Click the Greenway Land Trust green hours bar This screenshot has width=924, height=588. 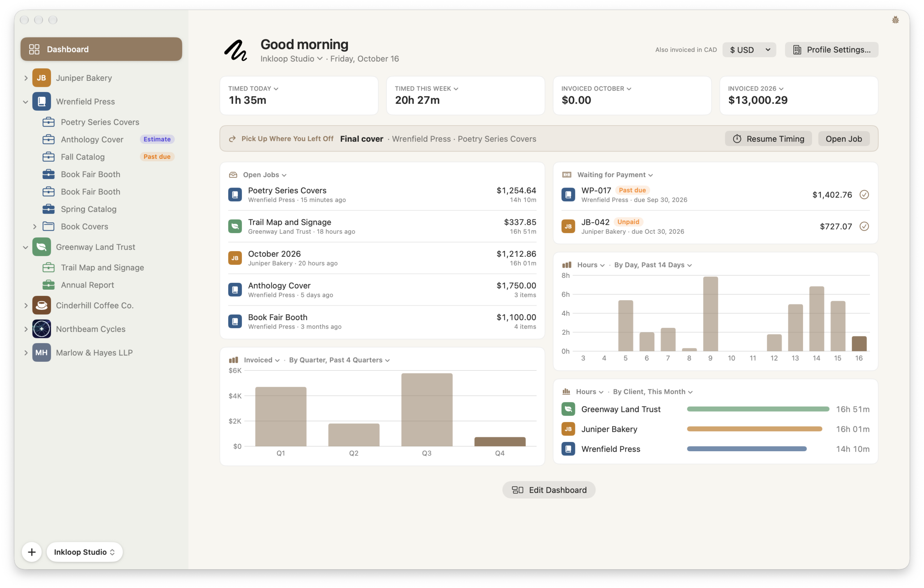(x=758, y=409)
